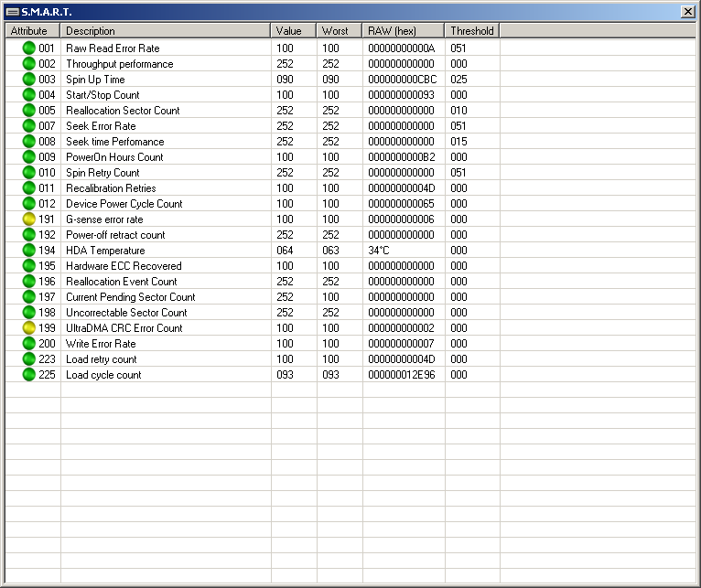This screenshot has width=701, height=588.
Task: Click the 34°C temperature raw value
Action: pyautogui.click(x=380, y=251)
